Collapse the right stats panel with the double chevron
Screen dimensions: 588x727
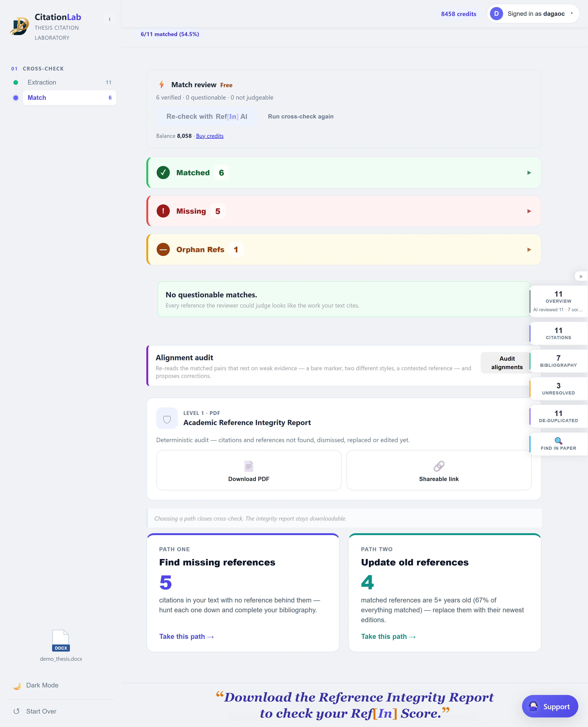[581, 276]
